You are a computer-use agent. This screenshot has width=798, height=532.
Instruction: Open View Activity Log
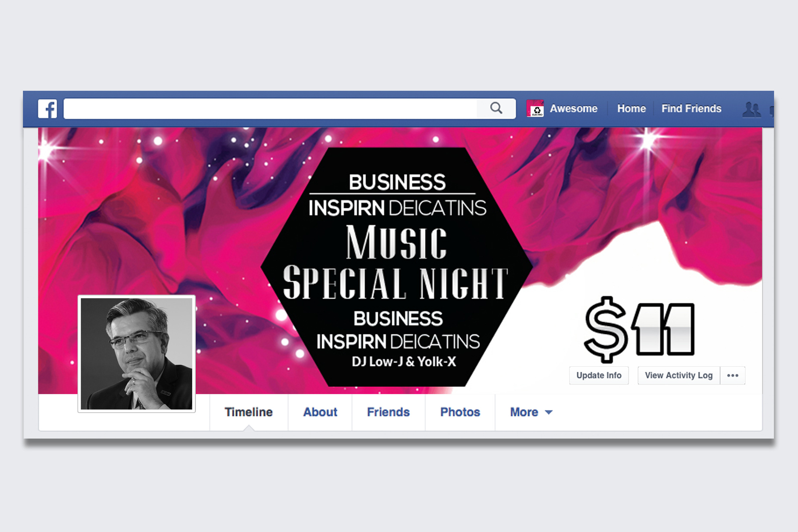point(679,375)
